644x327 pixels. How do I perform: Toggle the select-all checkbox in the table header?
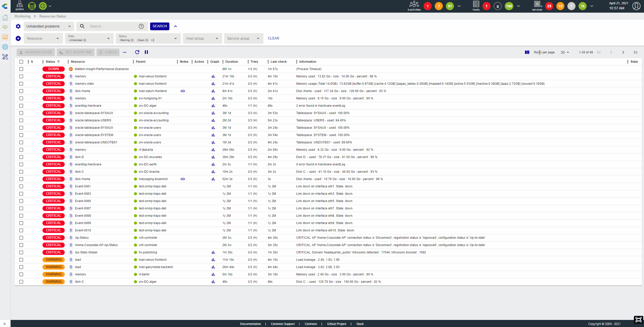[x=21, y=62]
